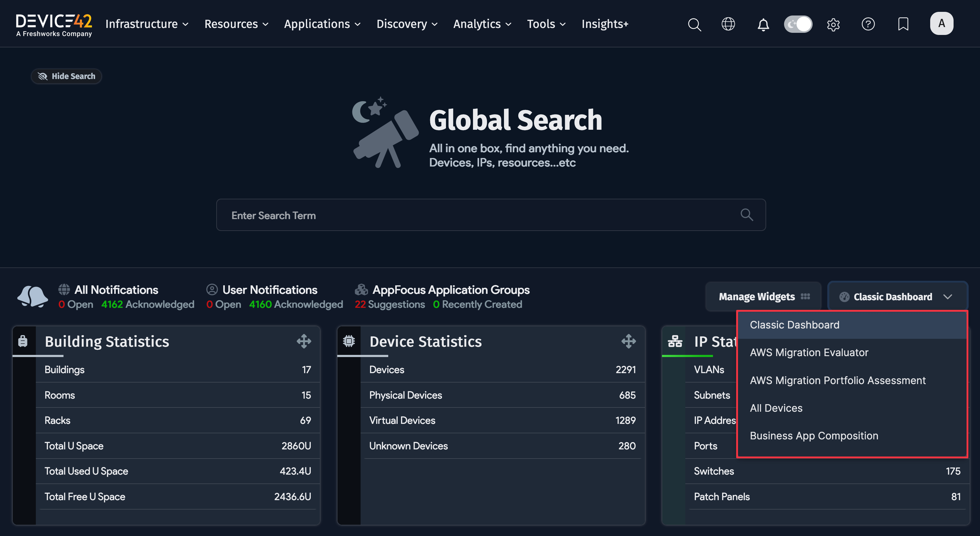Click the search icon inside the search bar
This screenshot has height=536, width=980.
click(x=746, y=215)
